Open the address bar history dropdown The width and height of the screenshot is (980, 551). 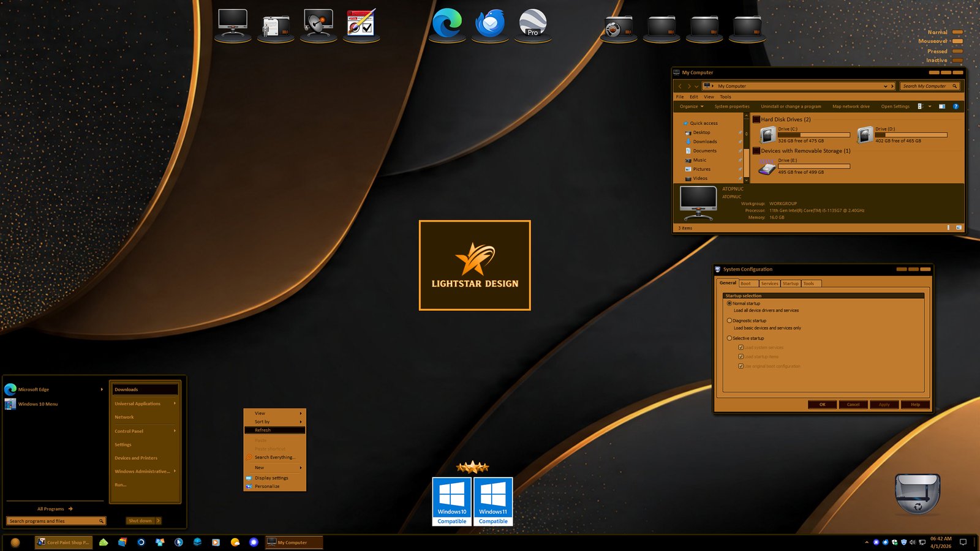pyautogui.click(x=885, y=86)
